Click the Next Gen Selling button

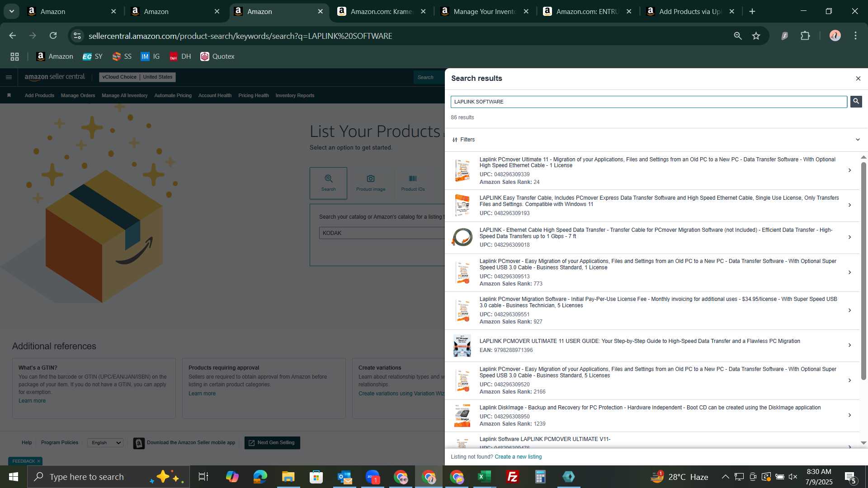coord(272,443)
